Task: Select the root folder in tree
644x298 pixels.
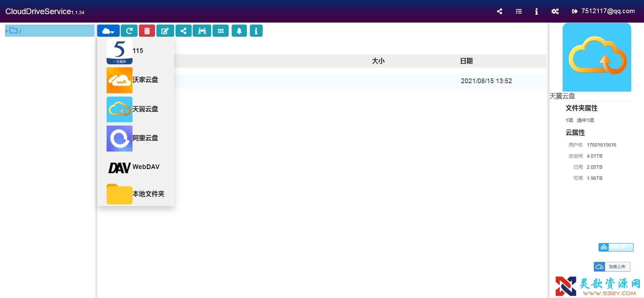Action: coord(49,31)
